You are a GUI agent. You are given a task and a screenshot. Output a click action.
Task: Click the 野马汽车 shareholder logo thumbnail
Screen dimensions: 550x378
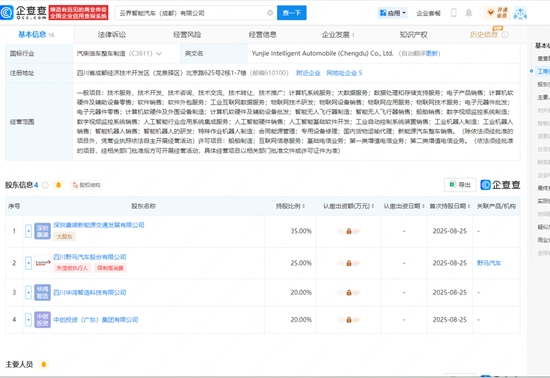point(42,263)
